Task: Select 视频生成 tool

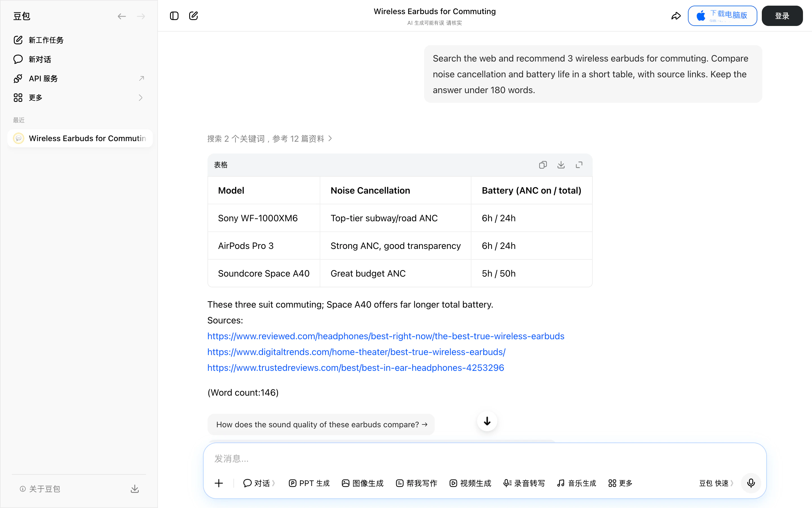Action: 470,483
